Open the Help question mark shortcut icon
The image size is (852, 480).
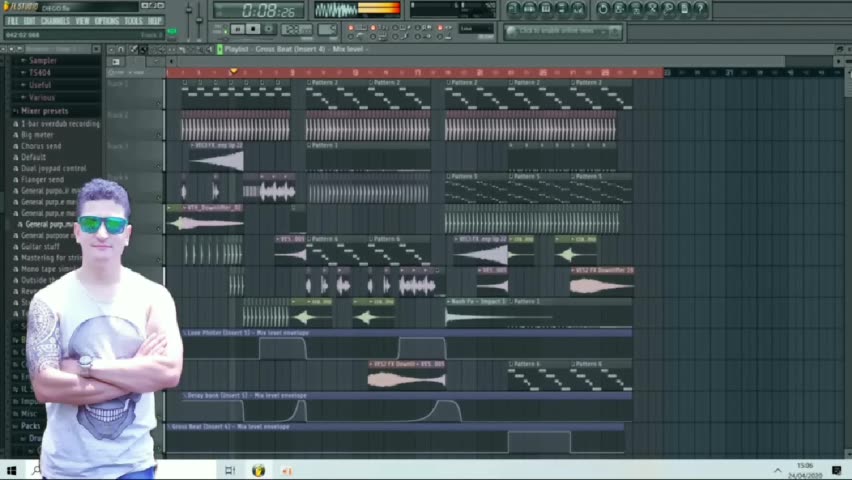click(700, 9)
